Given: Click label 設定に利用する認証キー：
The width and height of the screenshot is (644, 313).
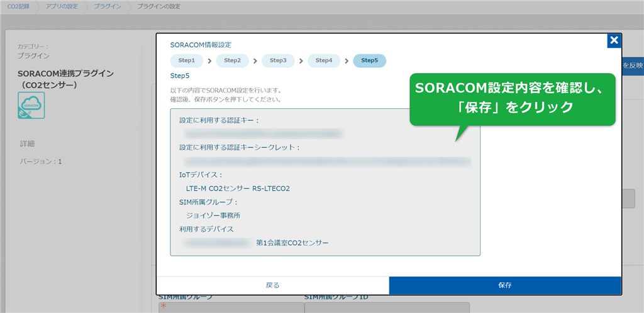Looking at the screenshot, I should point(219,120).
